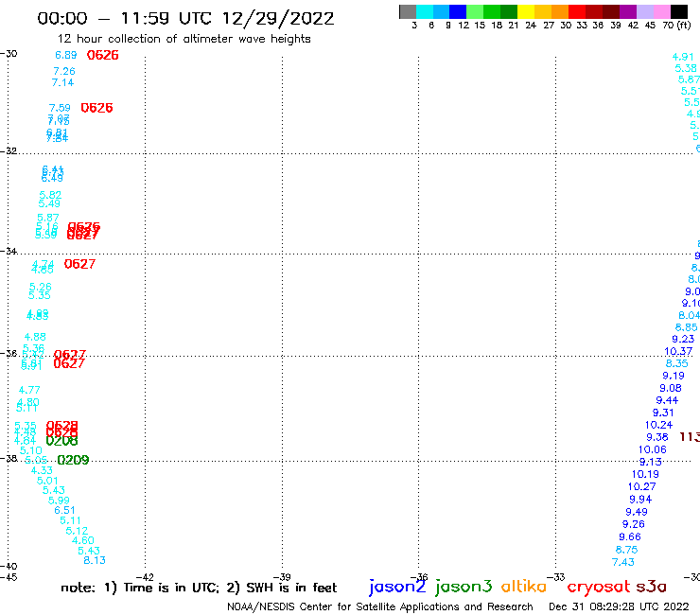Viewport: 700px width, 615px height.
Task: Click the -34 latitude axis label
Action: pos(9,251)
